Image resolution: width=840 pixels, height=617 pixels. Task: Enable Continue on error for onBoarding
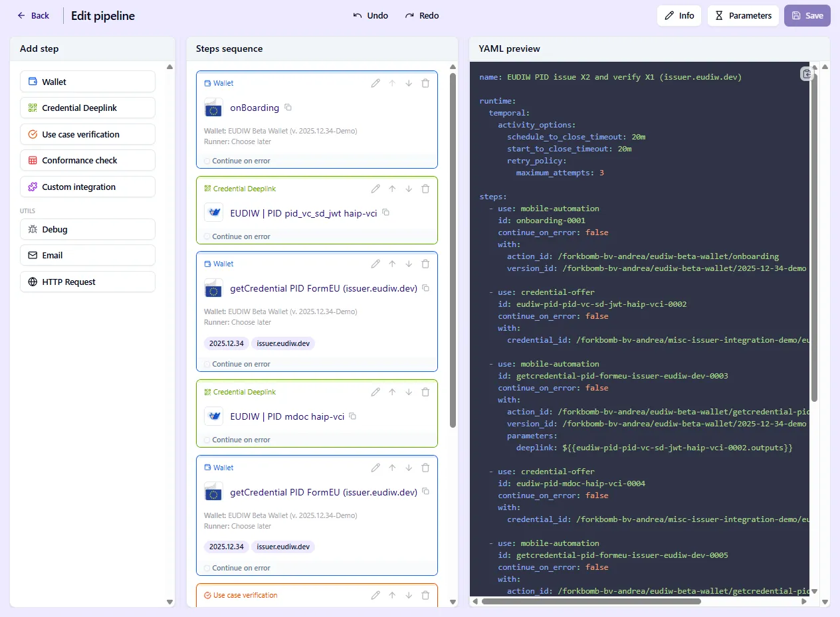click(x=207, y=161)
